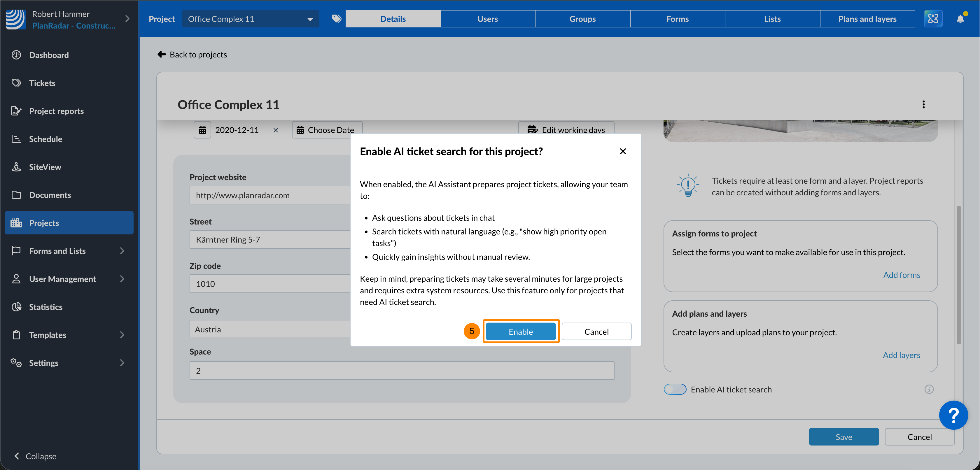This screenshot has height=470, width=980.
Task: Click the project tags icon
Action: tap(336, 19)
